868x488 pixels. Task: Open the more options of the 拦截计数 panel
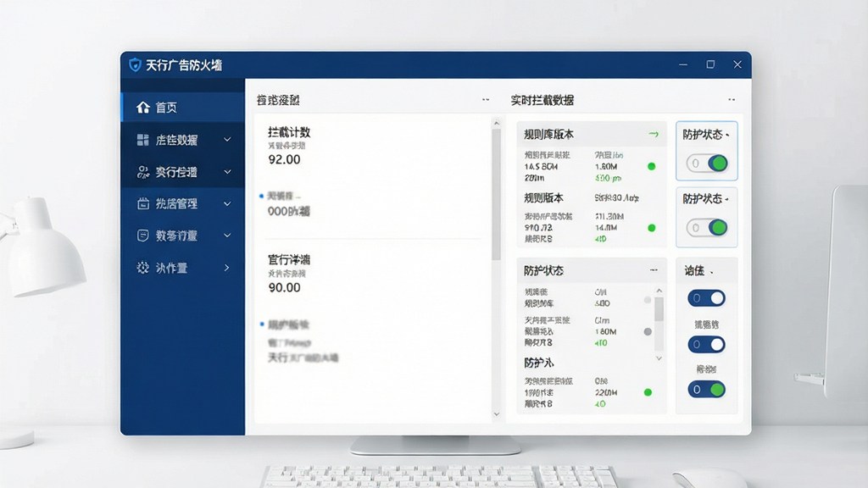point(486,100)
